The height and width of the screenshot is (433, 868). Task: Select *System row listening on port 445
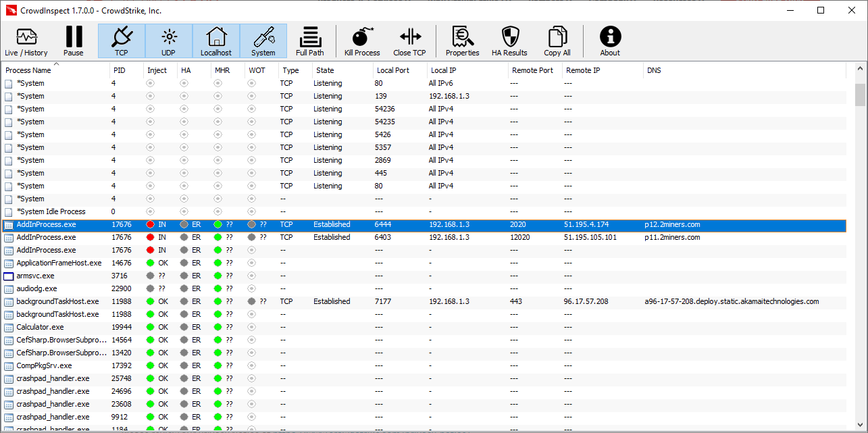424,173
